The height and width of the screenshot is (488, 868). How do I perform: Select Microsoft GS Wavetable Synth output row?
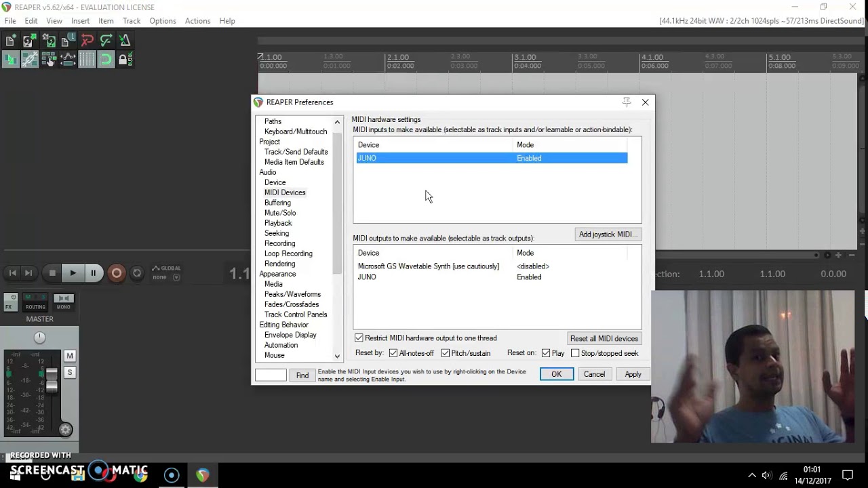point(492,266)
